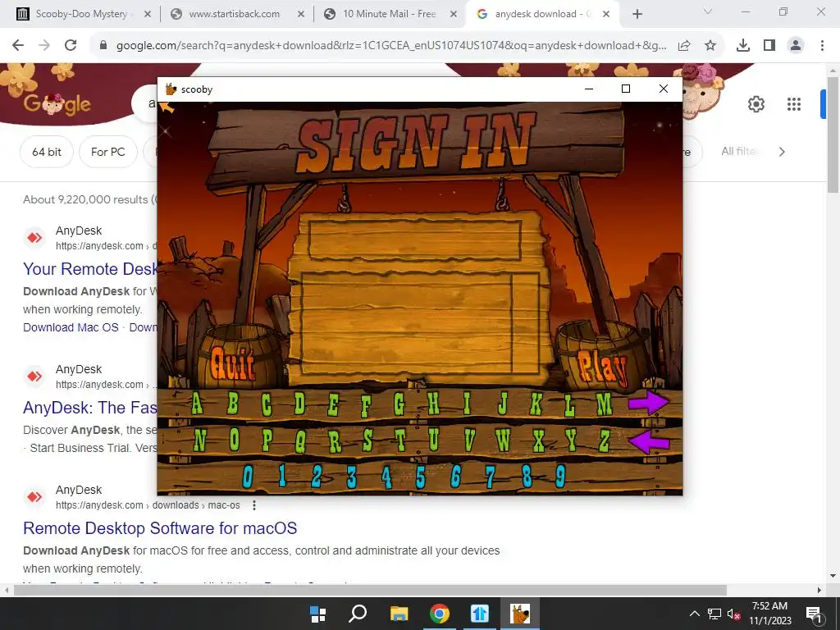Pick letter Z on the wooden plank

[605, 441]
